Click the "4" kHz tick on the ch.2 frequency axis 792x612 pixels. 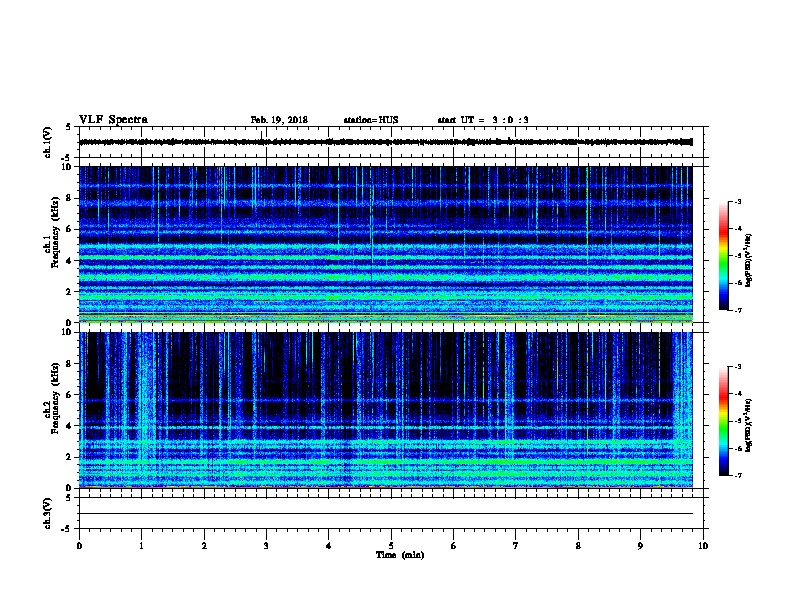(x=69, y=426)
